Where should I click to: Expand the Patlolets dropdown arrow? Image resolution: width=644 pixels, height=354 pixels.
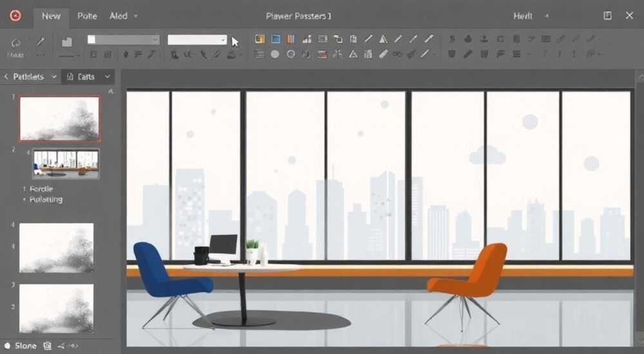click(x=54, y=77)
